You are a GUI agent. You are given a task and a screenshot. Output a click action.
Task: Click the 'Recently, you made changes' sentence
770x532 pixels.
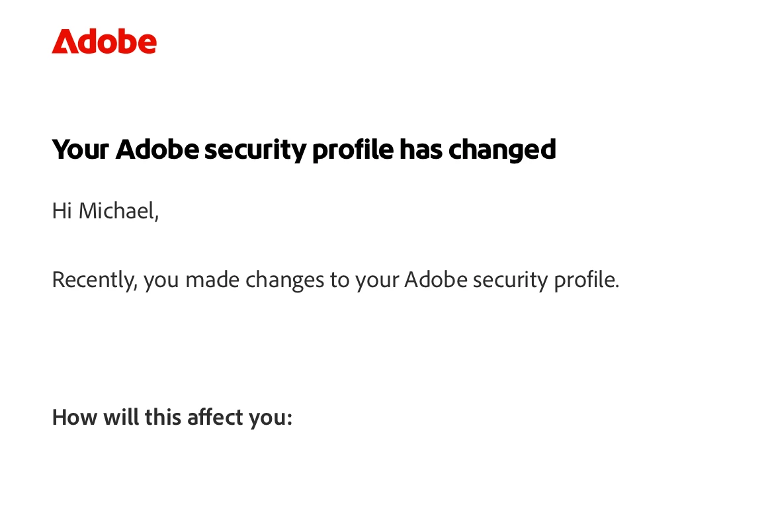[x=335, y=280]
